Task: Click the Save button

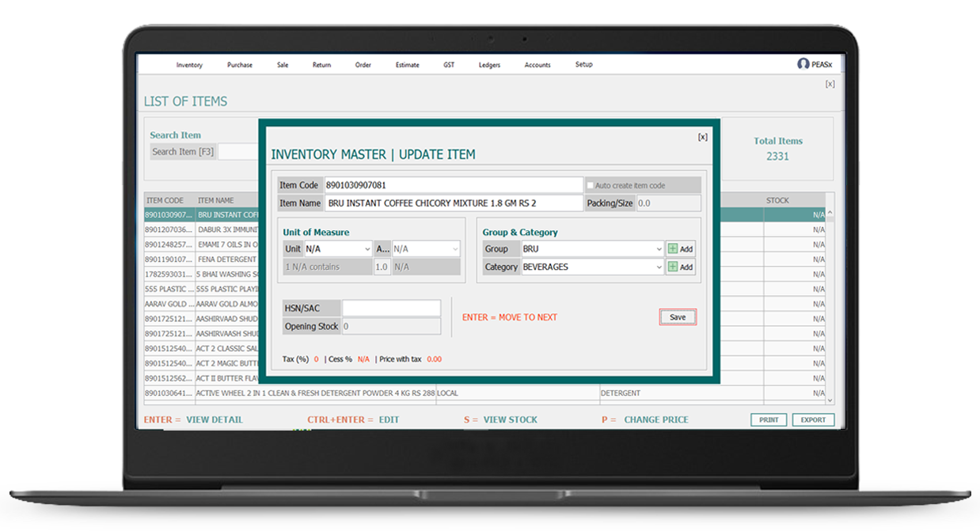Action: 678,317
